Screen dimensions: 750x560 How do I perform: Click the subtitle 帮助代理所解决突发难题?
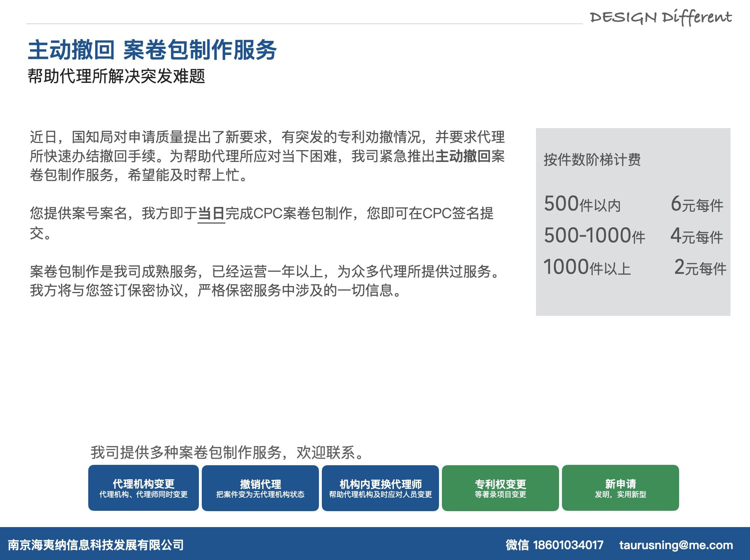pyautogui.click(x=116, y=76)
